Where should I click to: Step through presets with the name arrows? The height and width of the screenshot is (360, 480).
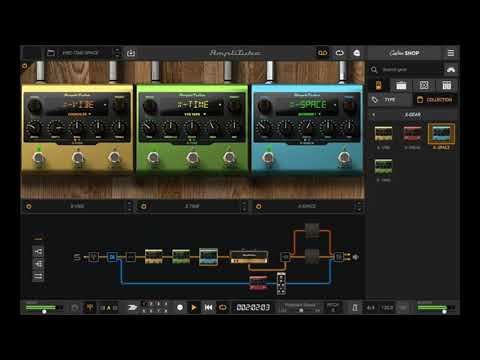[x=117, y=53]
